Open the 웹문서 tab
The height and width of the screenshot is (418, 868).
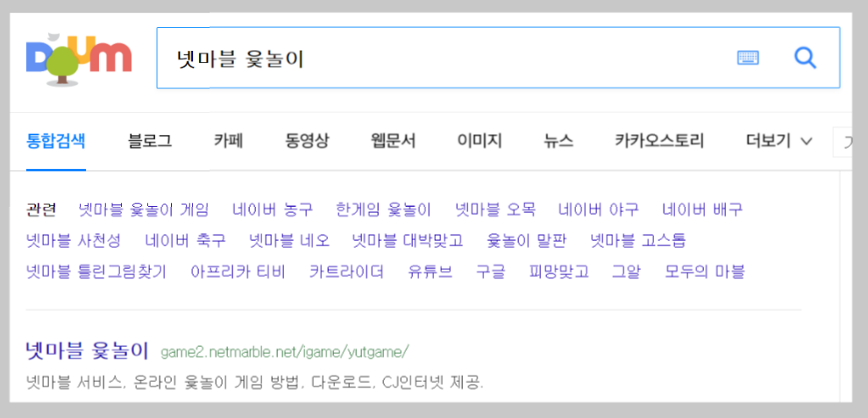[393, 141]
